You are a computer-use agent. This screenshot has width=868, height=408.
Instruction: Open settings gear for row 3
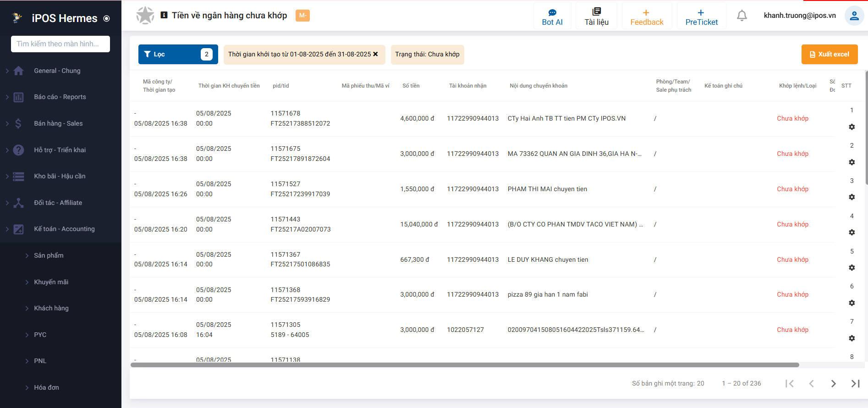tap(852, 197)
